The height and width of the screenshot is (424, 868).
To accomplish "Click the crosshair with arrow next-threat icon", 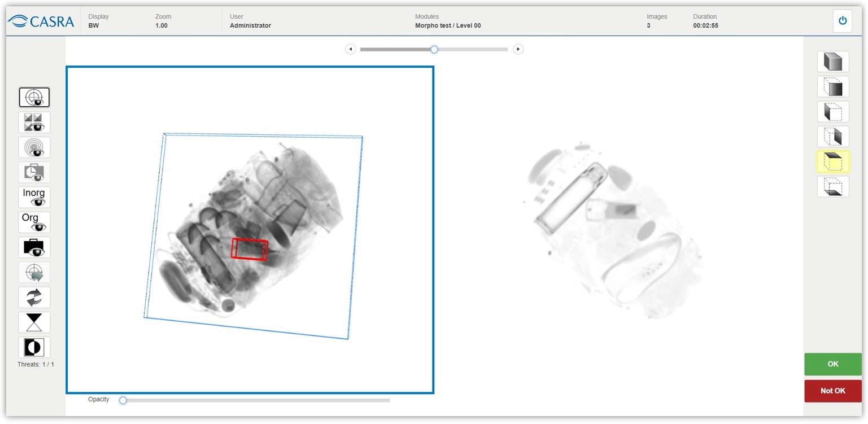I will pos(34,273).
